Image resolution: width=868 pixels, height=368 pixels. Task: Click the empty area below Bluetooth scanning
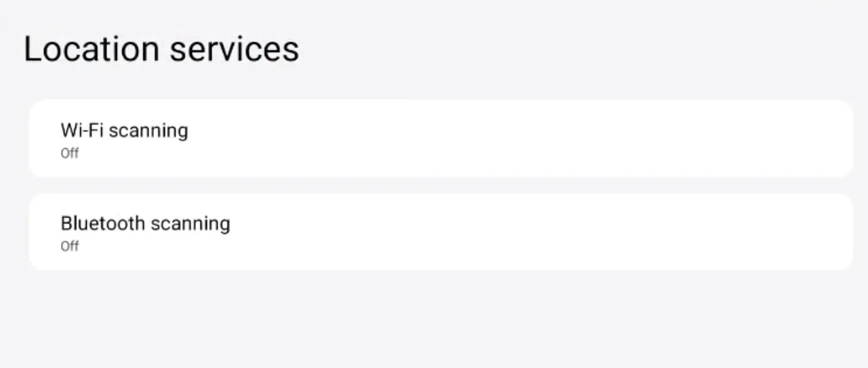434,319
